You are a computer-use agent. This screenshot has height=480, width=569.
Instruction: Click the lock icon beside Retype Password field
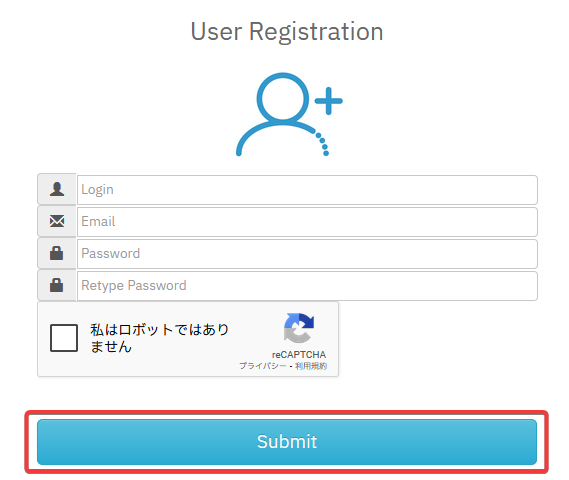pyautogui.click(x=57, y=285)
